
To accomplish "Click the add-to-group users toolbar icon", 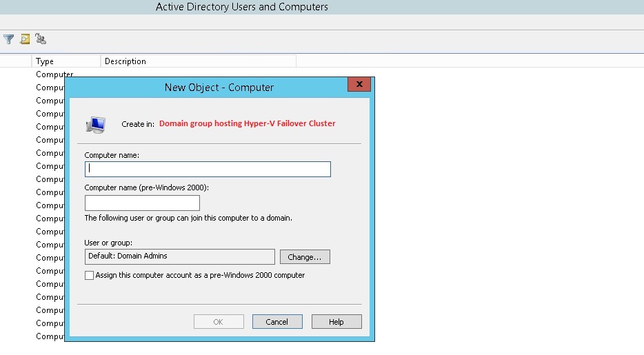I will (40, 39).
